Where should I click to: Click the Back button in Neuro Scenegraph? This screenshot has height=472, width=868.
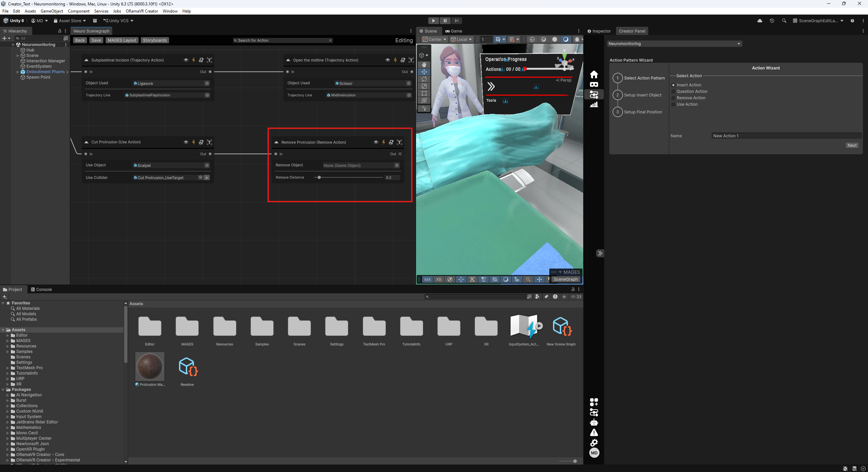point(80,40)
